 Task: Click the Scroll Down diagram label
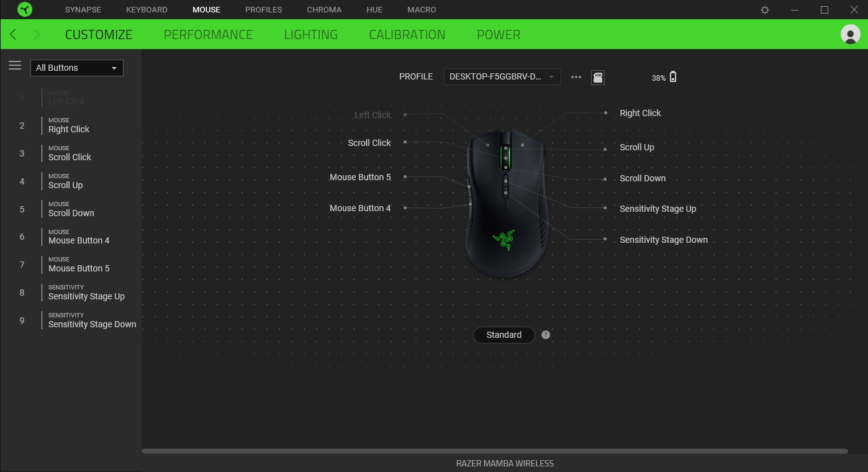click(643, 178)
